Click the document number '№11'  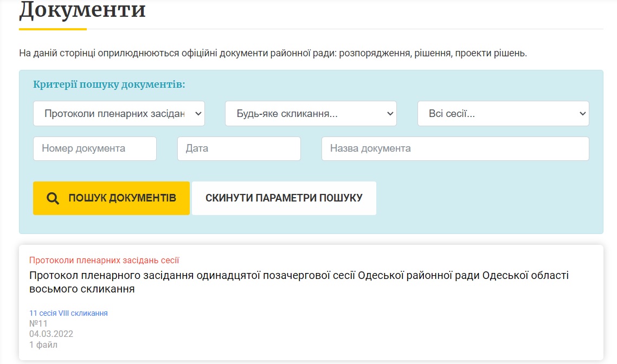coord(38,323)
